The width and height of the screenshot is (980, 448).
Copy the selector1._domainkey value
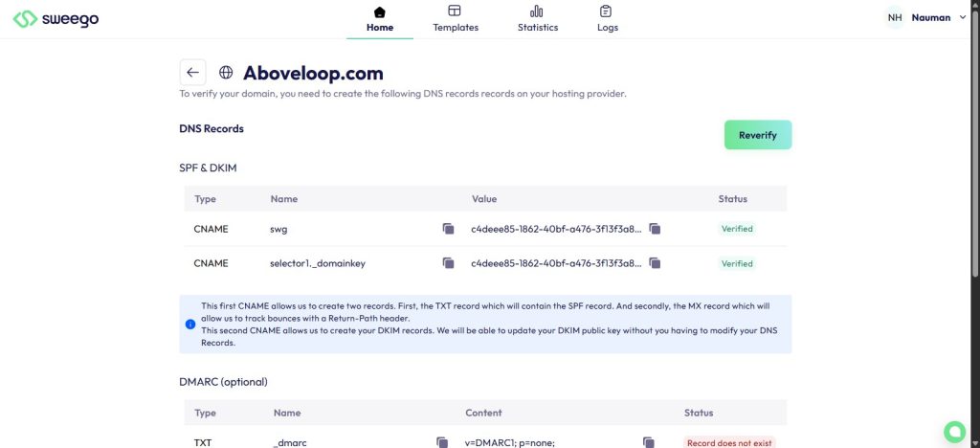coord(655,263)
